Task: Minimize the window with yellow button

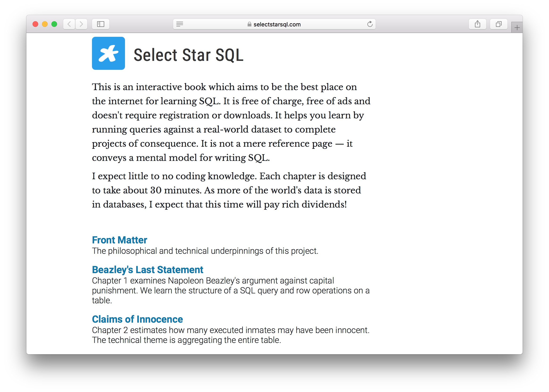Action: point(45,24)
